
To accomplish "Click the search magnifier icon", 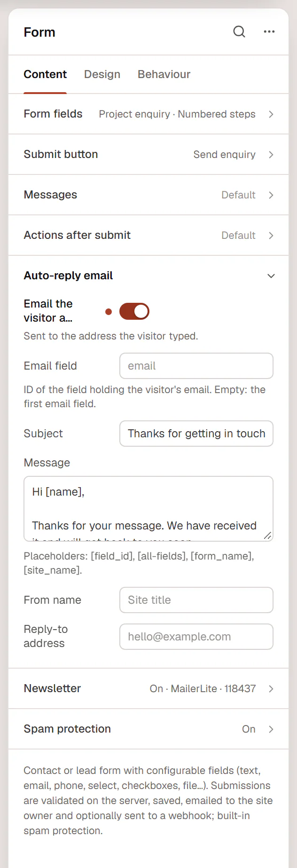I will pos(239,32).
